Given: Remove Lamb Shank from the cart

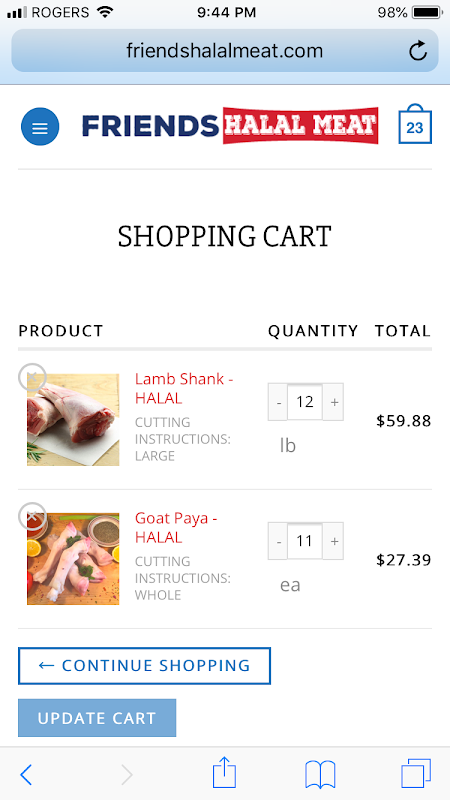Looking at the screenshot, I should (x=32, y=378).
